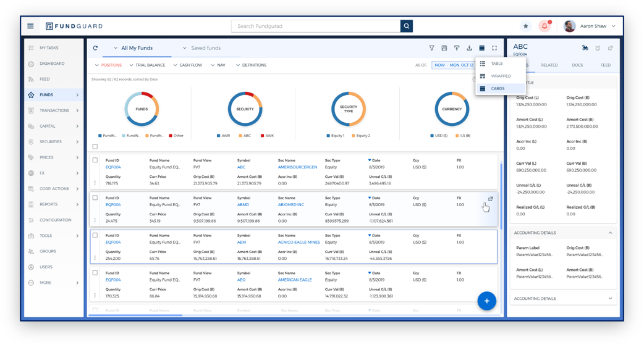Click the Security Type donut chart
The height and width of the screenshot is (345, 644).
[349, 109]
